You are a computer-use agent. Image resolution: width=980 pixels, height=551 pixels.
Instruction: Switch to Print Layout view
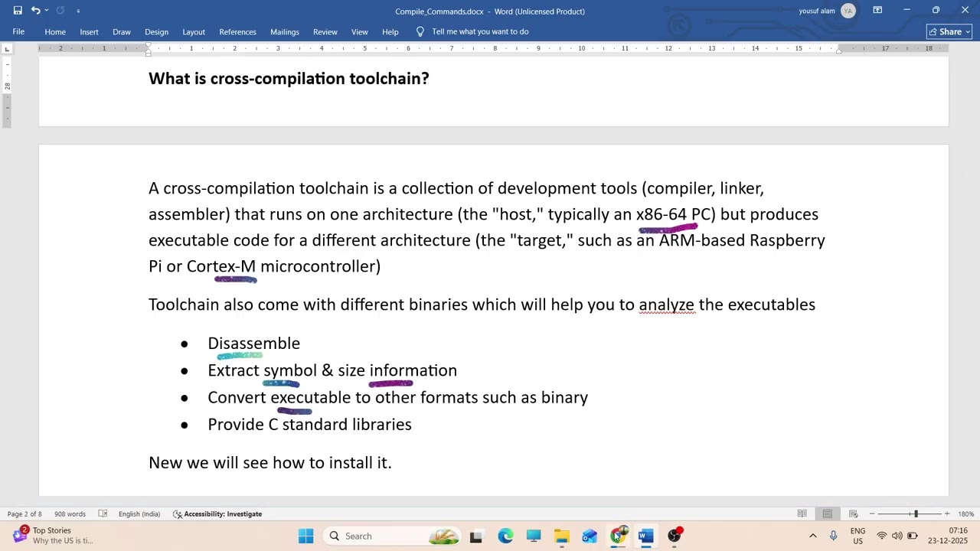pyautogui.click(x=828, y=514)
